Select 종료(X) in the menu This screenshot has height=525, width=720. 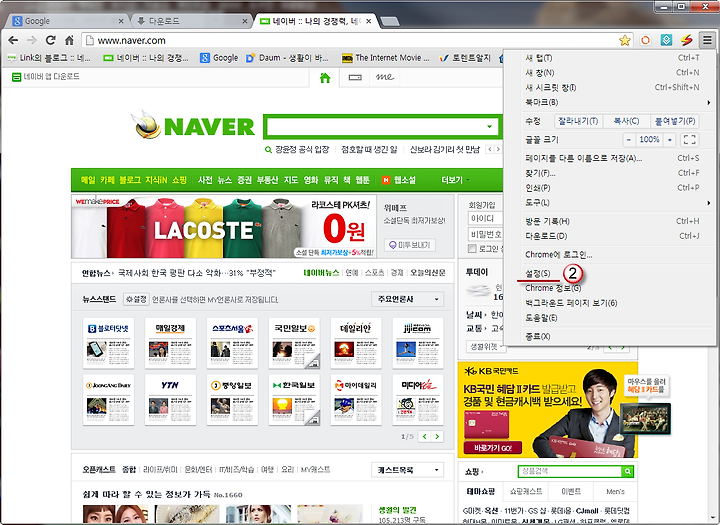[538, 336]
